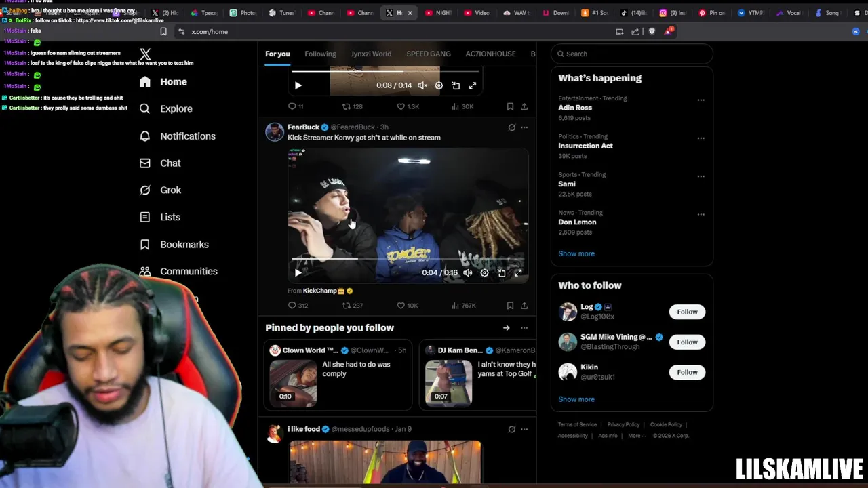The height and width of the screenshot is (488, 868).
Task: Share the top post with 30K views
Action: (x=524, y=106)
